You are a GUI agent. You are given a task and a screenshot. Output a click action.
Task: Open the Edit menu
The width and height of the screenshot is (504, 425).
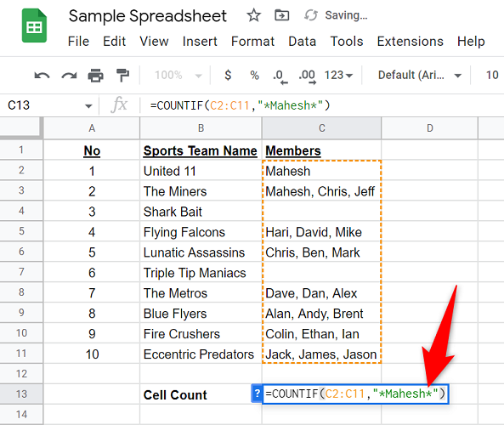tap(114, 42)
